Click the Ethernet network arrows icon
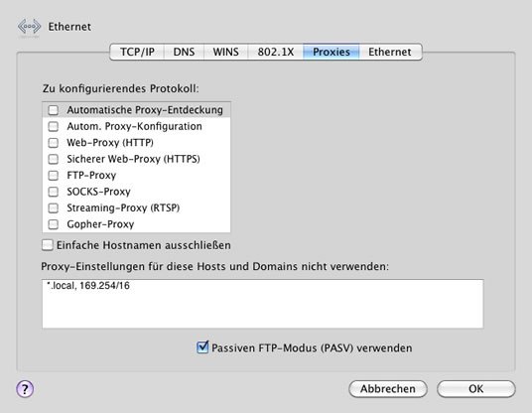This screenshot has height=413, width=532. (x=29, y=27)
